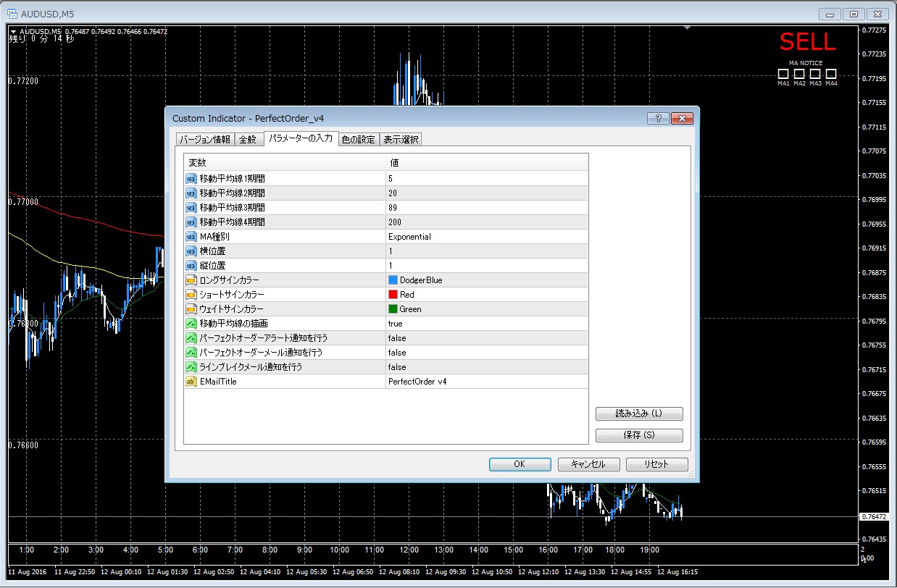The width and height of the screenshot is (897, 588).
Task: Maximize the AUDUSD,M5 chart window
Action: pyautogui.click(x=854, y=14)
